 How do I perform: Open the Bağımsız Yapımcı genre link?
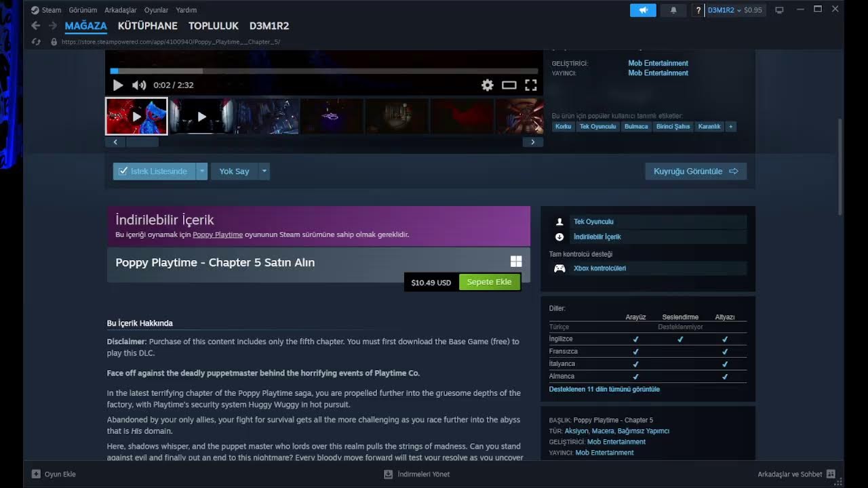click(644, 431)
